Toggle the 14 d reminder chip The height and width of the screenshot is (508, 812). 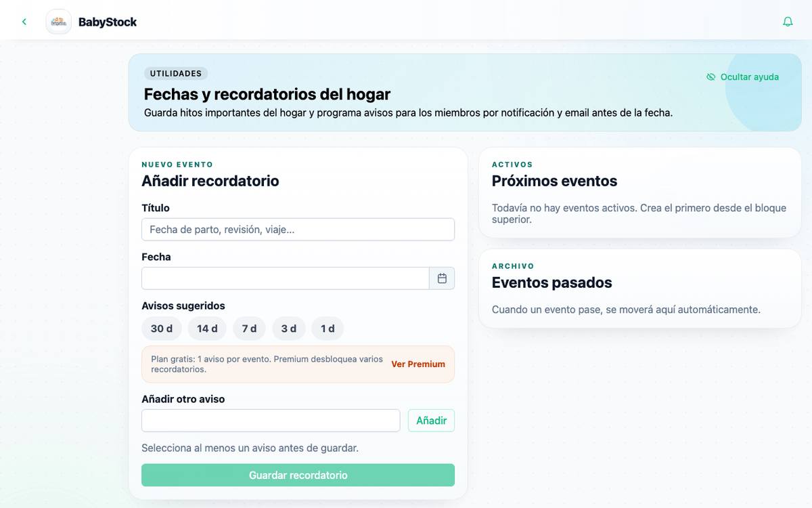click(208, 329)
